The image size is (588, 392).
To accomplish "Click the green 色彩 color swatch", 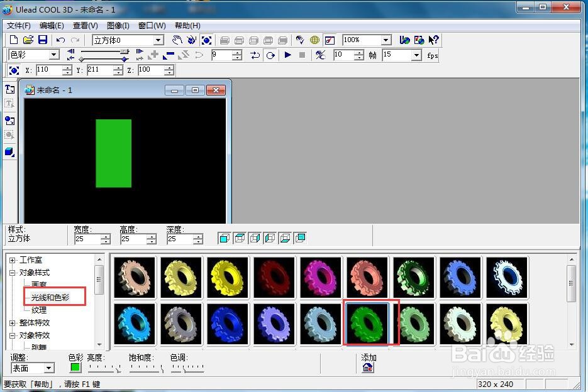I will click(x=75, y=367).
